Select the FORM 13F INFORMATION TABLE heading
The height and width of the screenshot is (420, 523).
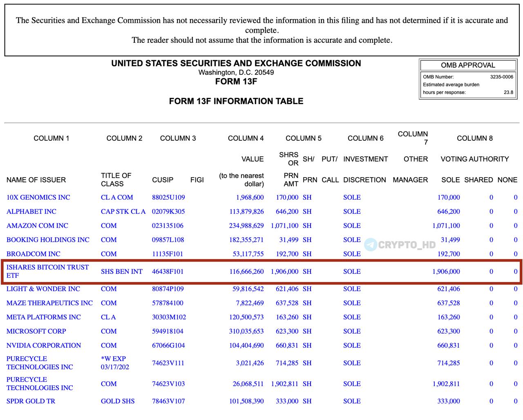point(236,101)
